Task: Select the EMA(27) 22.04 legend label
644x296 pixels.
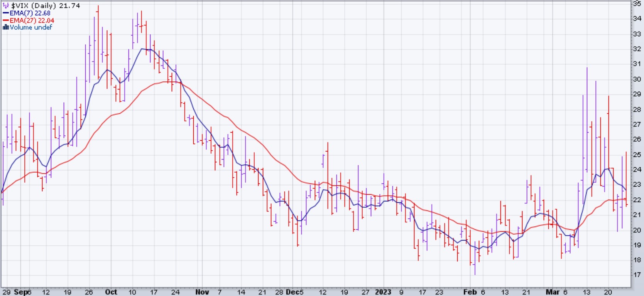Action: point(32,20)
